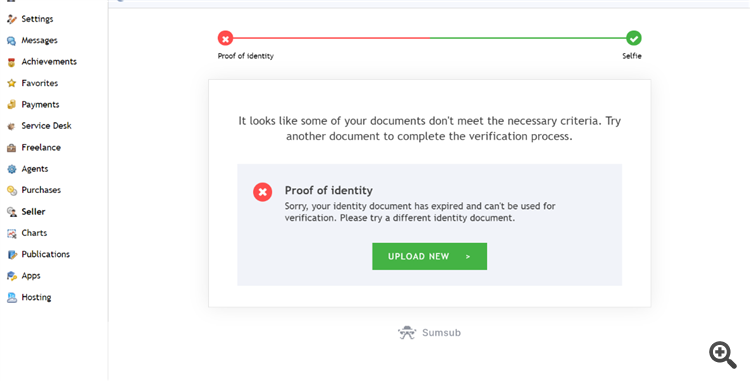The image size is (750, 381).
Task: Click the Agents gear icon
Action: [x=11, y=169]
